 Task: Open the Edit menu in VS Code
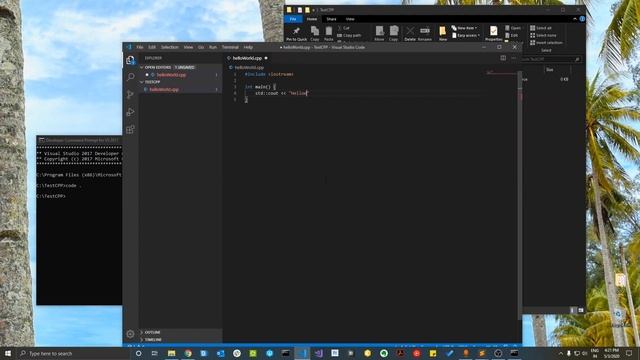[x=152, y=47]
